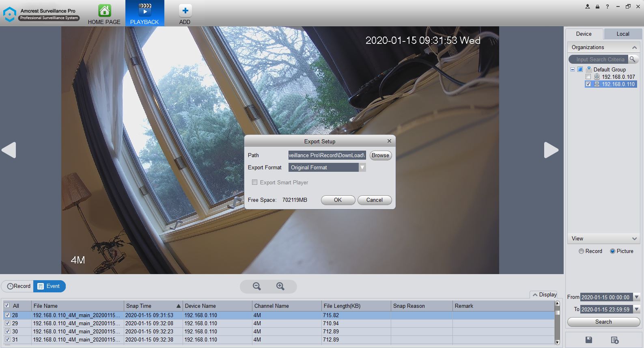This screenshot has width=644, height=348.
Task: Open the To date dropdown arrow
Action: pyautogui.click(x=637, y=309)
